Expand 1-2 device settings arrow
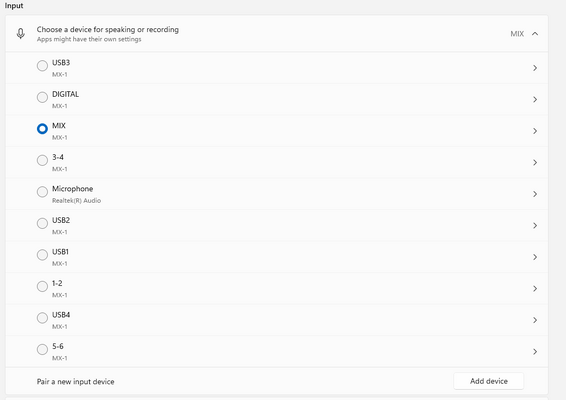The width and height of the screenshot is (566, 400). (x=535, y=288)
